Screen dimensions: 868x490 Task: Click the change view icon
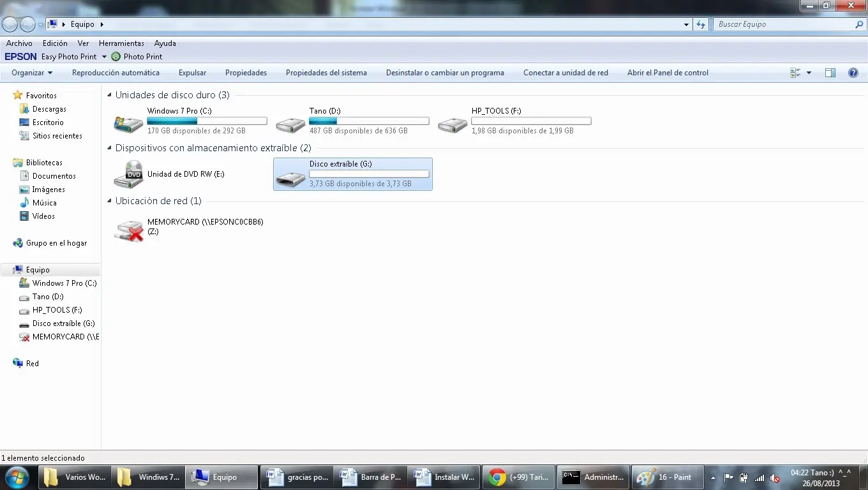[795, 73]
